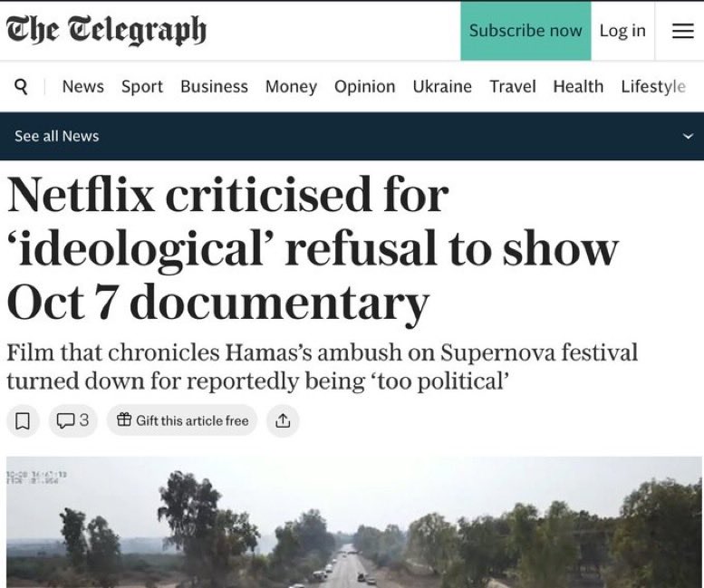Open the Business section
The image size is (704, 588).
[x=214, y=86]
